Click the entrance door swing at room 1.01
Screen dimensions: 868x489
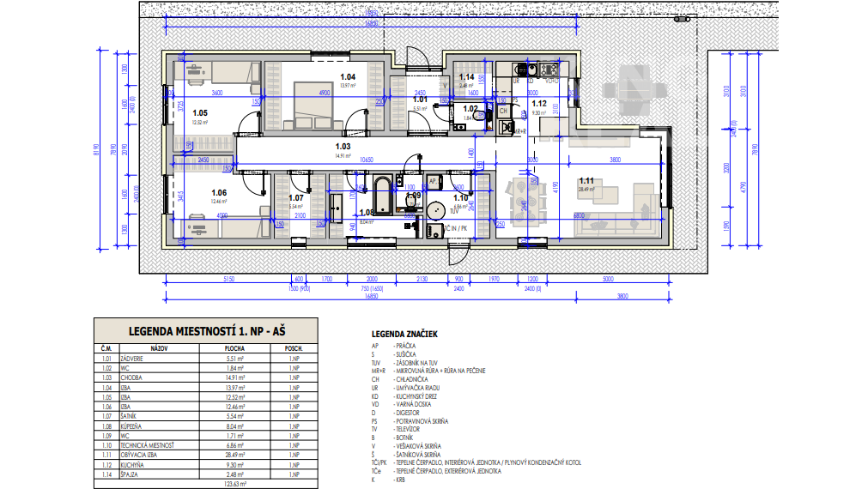click(418, 62)
